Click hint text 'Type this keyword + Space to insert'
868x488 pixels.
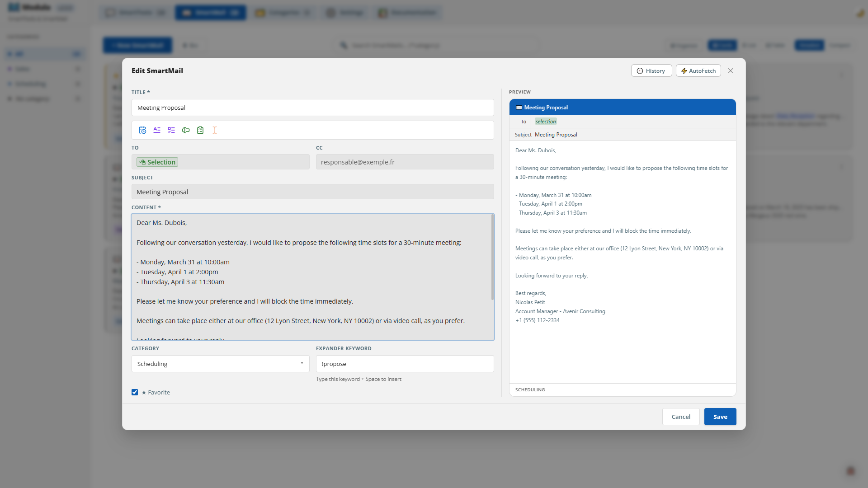(x=359, y=379)
